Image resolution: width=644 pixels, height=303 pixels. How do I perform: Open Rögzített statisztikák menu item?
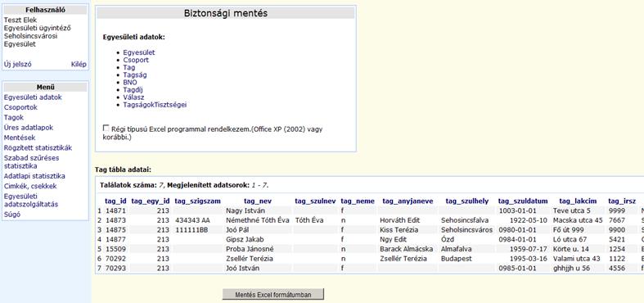[38, 147]
